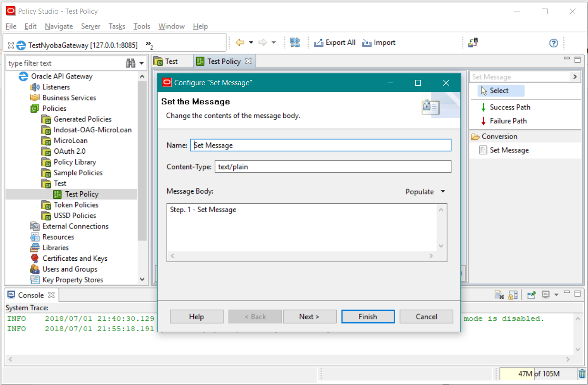Focus the 'type filter text' box

click(64, 63)
